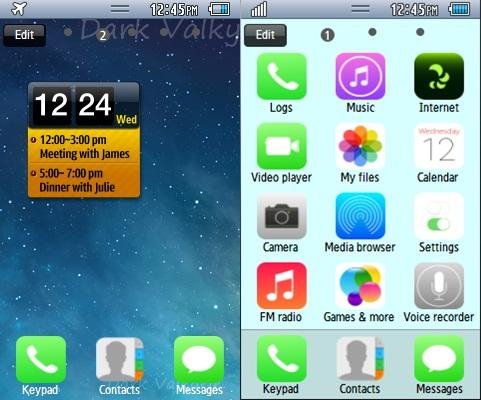Open My files app
The image size is (481, 400).
(360, 146)
